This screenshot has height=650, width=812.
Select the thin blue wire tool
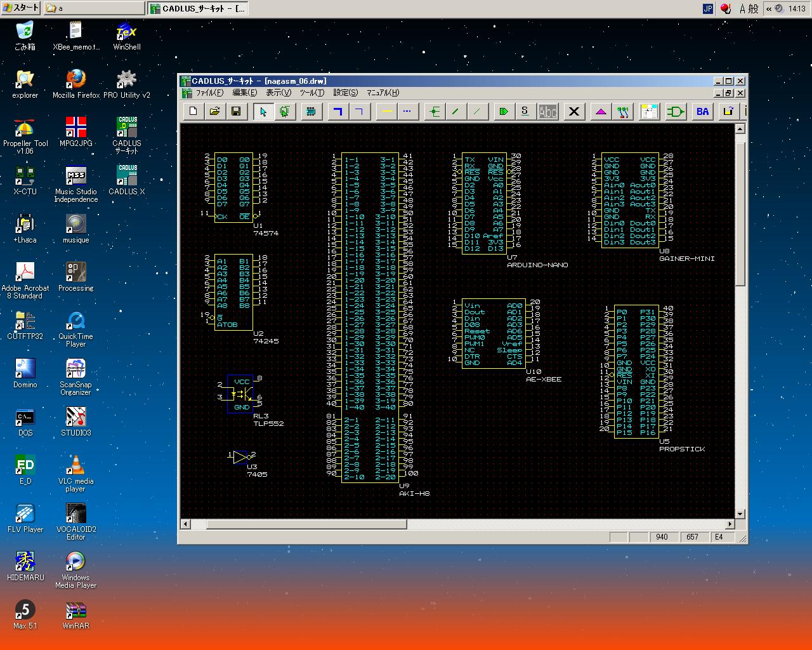coord(359,112)
